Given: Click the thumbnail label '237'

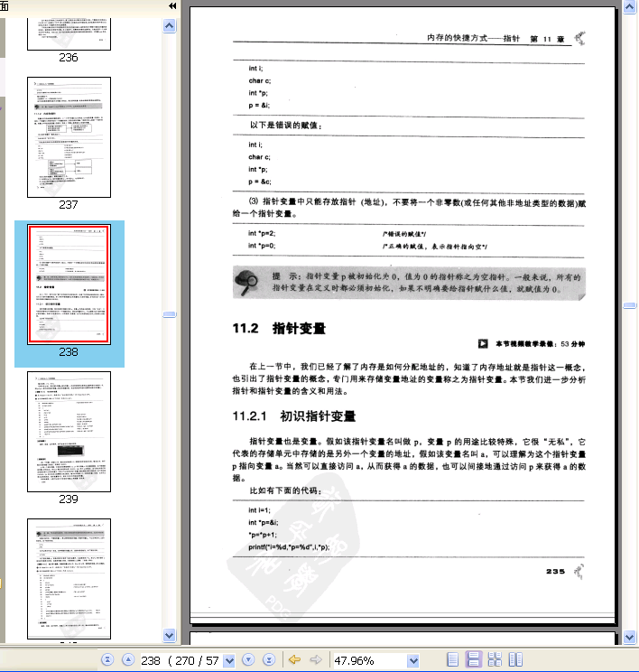Looking at the screenshot, I should 69,205.
